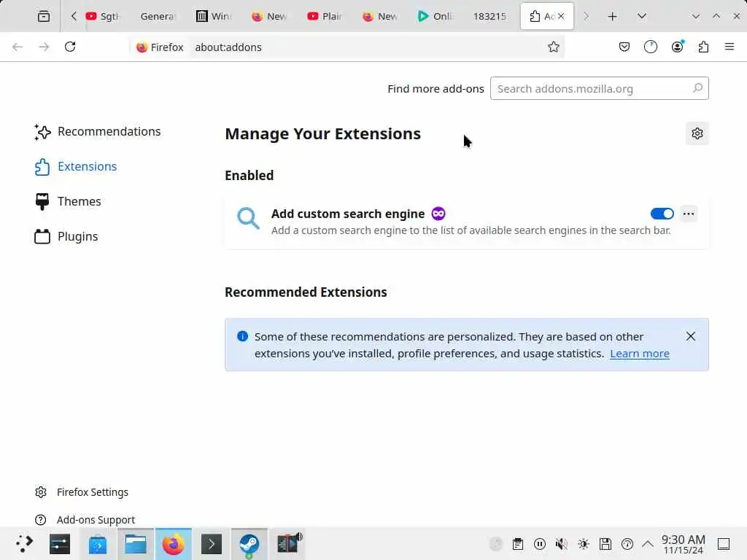
Task: Expand the hidden system tray icons
Action: pyautogui.click(x=648, y=544)
